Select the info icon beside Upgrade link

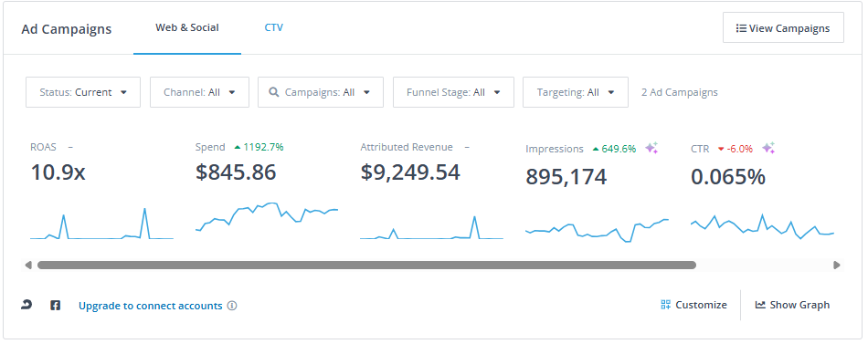232,306
